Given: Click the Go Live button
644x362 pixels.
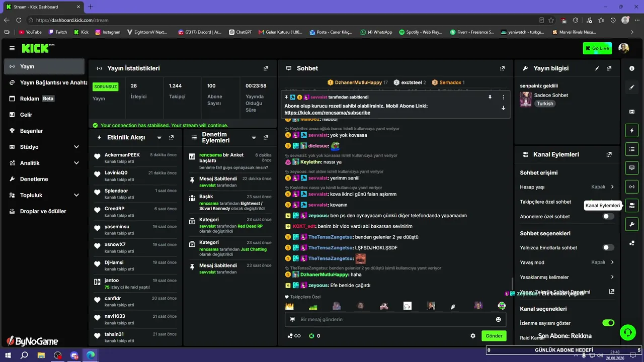Looking at the screenshot, I should tap(597, 48).
